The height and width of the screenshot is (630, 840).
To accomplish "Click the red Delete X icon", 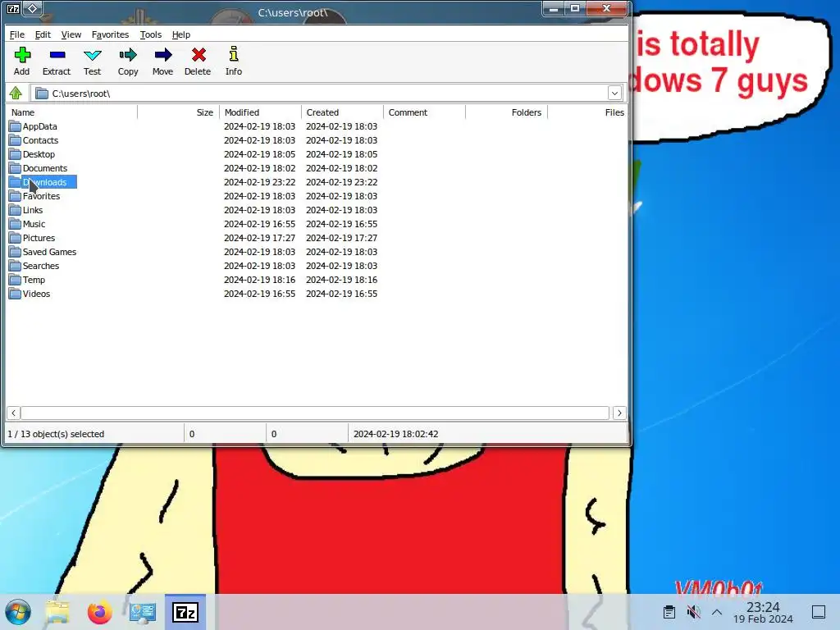I will (x=199, y=55).
